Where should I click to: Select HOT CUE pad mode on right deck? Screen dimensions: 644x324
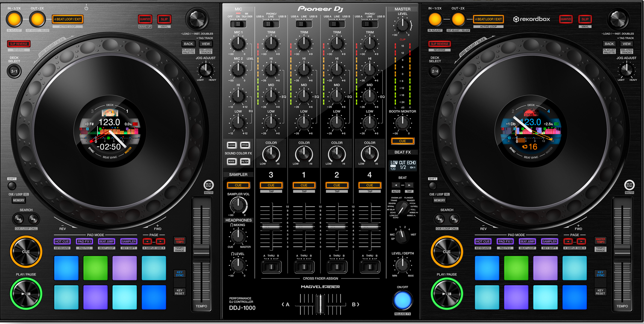point(483,241)
